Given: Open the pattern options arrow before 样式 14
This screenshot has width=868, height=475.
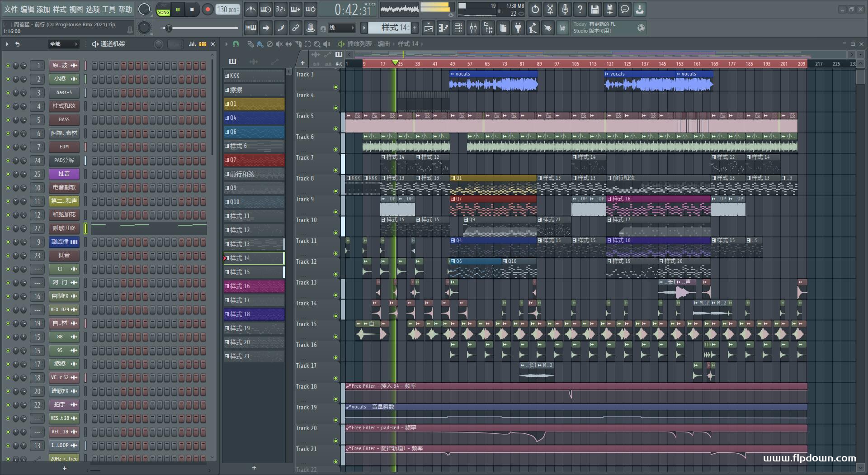Looking at the screenshot, I should click(364, 28).
